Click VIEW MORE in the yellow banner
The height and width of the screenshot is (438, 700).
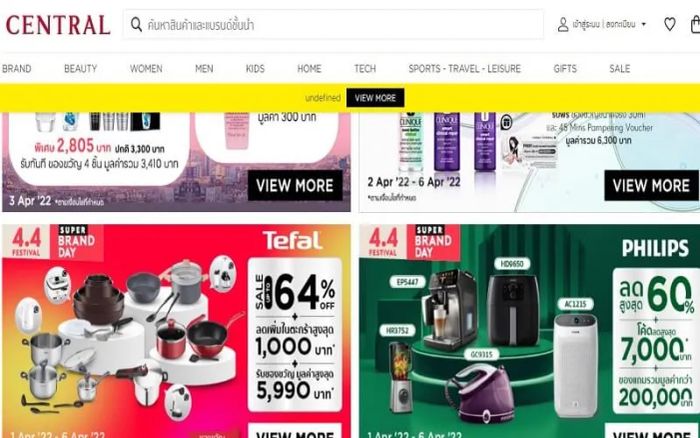(375, 98)
